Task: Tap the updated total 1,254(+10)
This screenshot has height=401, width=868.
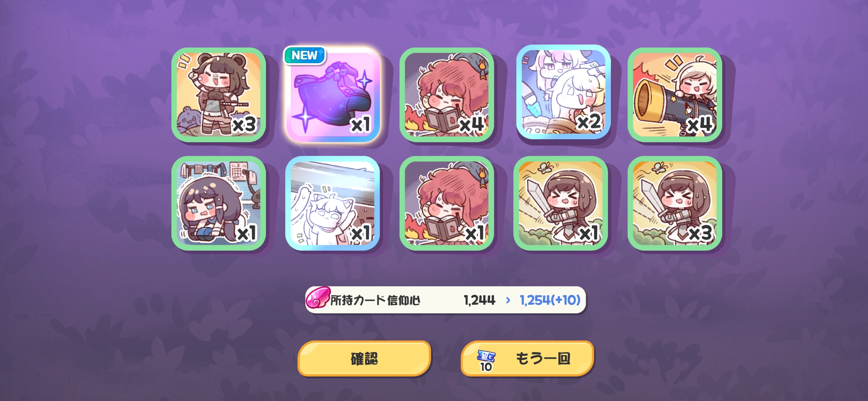Action: pyautogui.click(x=550, y=300)
